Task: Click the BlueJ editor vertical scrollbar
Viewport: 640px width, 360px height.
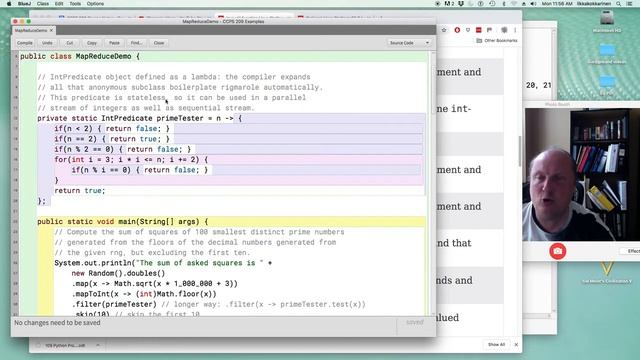Action: 433,184
